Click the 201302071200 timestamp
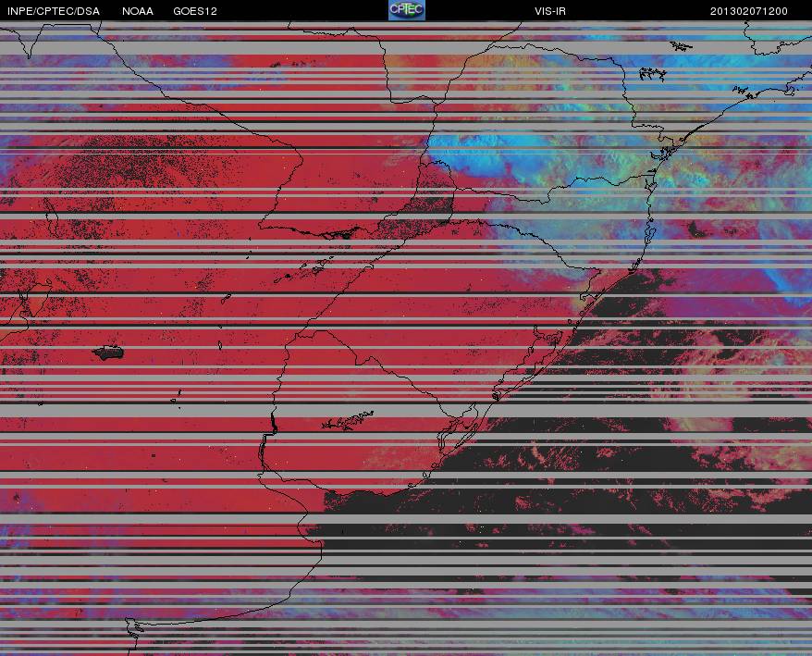The width and height of the screenshot is (812, 656). [749, 11]
